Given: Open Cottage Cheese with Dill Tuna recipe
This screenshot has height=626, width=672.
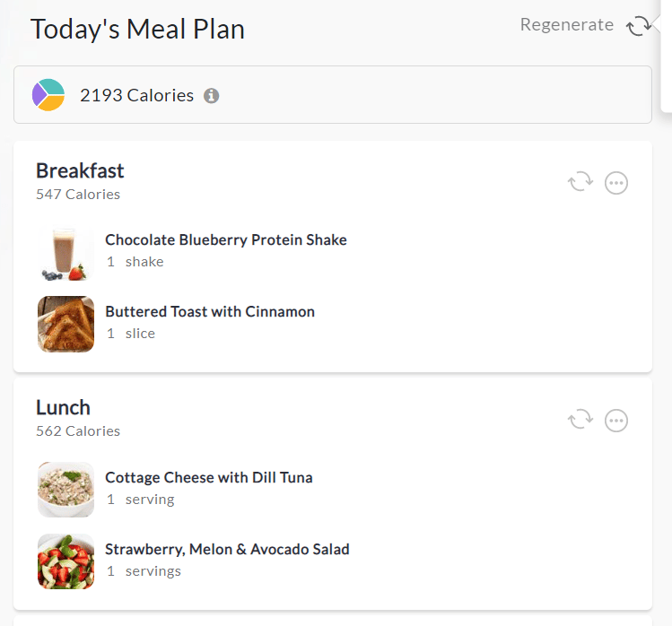Looking at the screenshot, I should [x=209, y=477].
